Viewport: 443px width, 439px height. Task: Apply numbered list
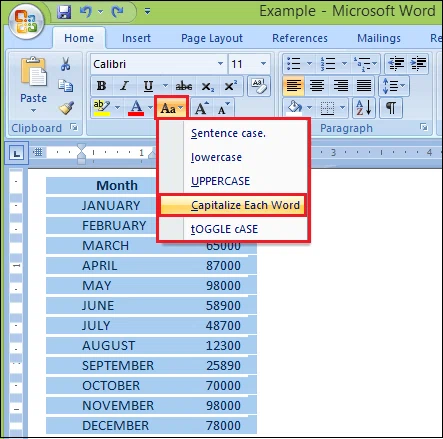328,63
